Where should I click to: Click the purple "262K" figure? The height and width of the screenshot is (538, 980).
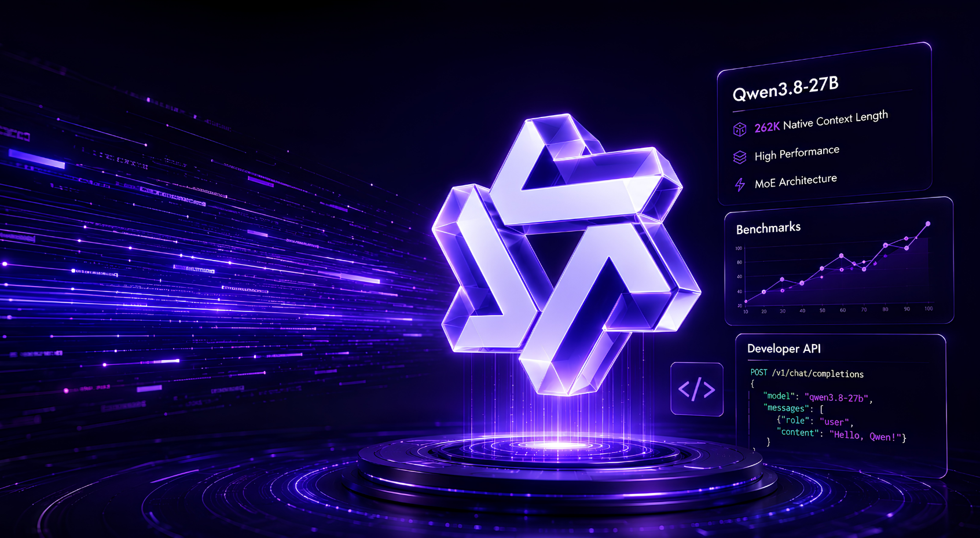[x=767, y=127]
